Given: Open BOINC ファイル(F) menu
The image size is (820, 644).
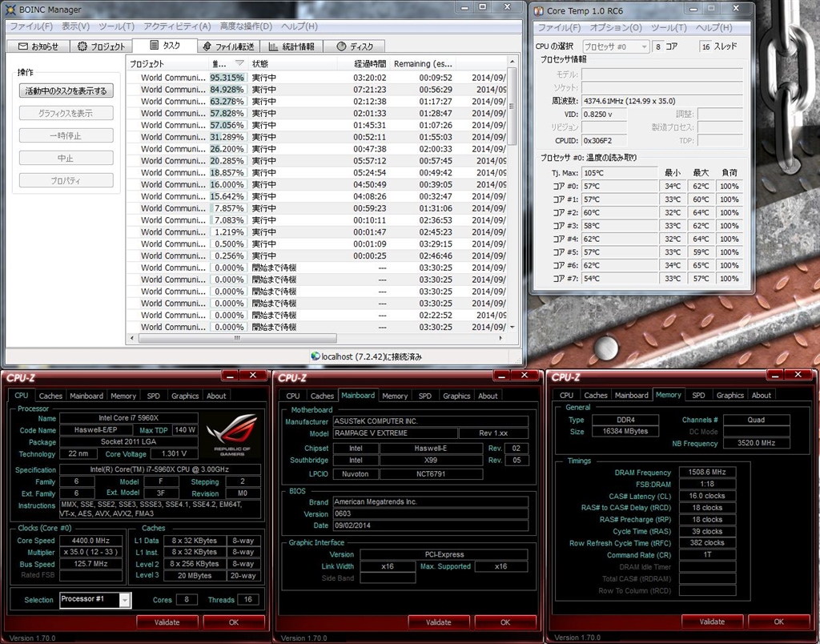Looking at the screenshot, I should tap(31, 26).
